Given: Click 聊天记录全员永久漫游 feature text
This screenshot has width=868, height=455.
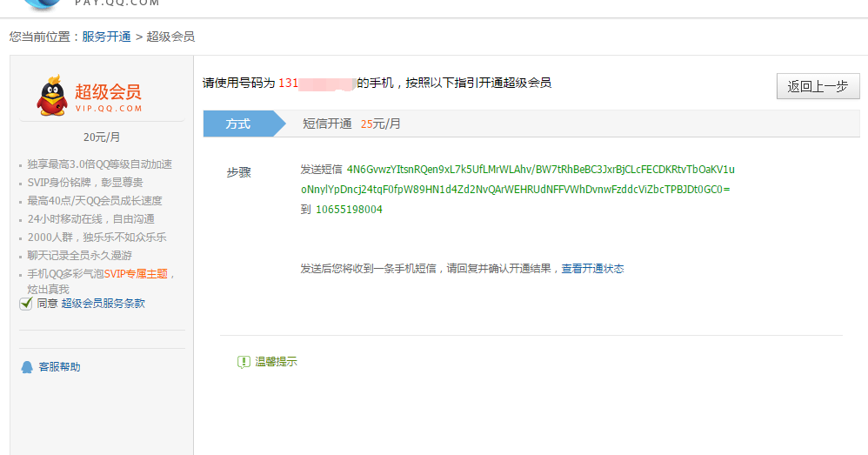Looking at the screenshot, I should (x=80, y=256).
